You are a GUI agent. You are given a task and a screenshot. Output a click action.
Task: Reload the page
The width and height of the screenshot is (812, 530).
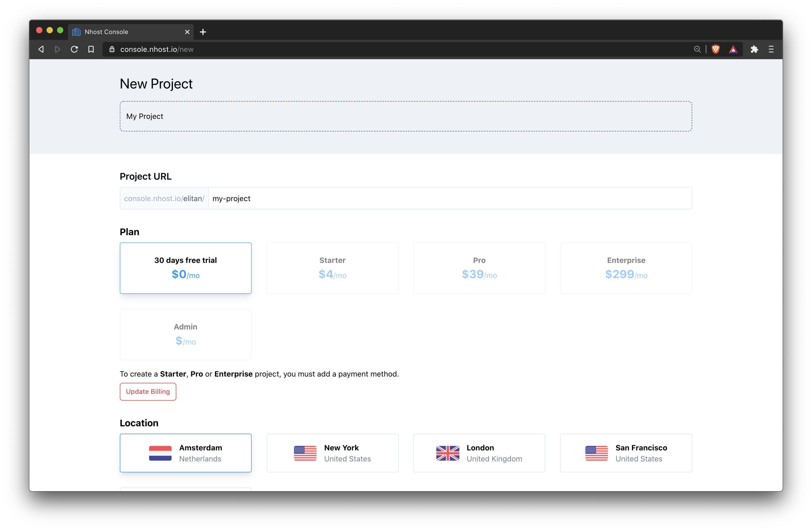pyautogui.click(x=74, y=49)
